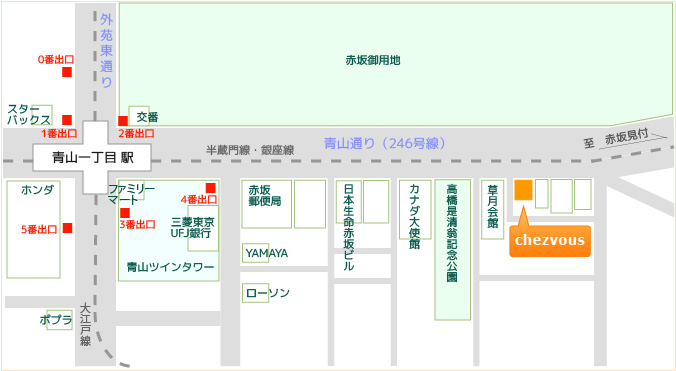Click the YAMAYA store label
Image resolution: width=676 pixels, height=371 pixels.
pyautogui.click(x=266, y=253)
